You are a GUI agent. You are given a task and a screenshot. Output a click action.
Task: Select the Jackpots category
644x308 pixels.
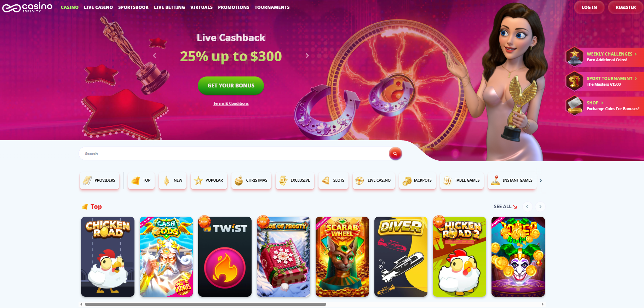[x=418, y=181]
